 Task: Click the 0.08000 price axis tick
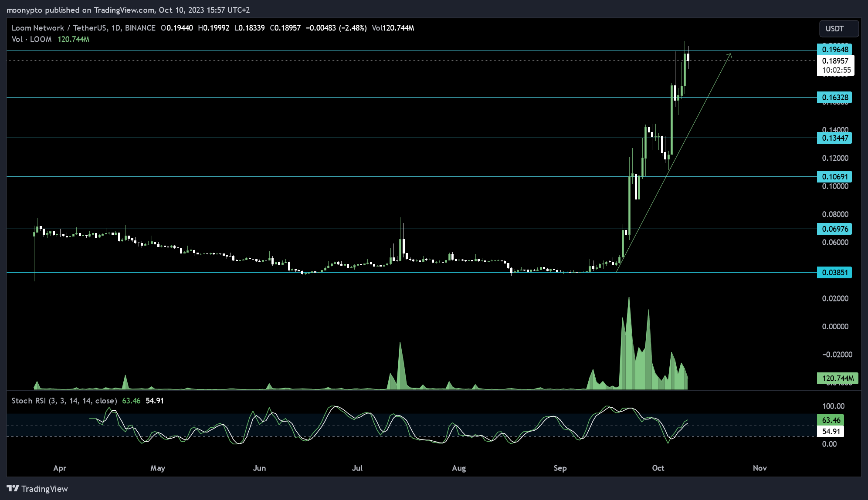pos(835,214)
